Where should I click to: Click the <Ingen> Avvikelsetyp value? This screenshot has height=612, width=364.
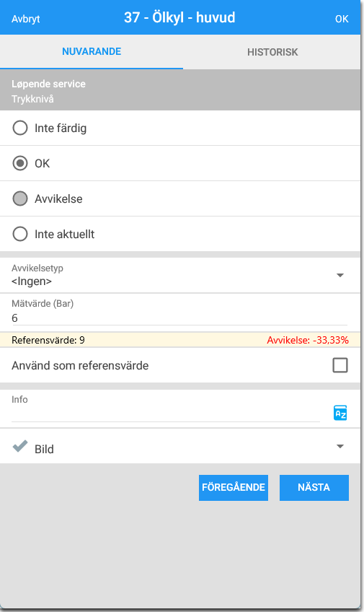click(32, 281)
